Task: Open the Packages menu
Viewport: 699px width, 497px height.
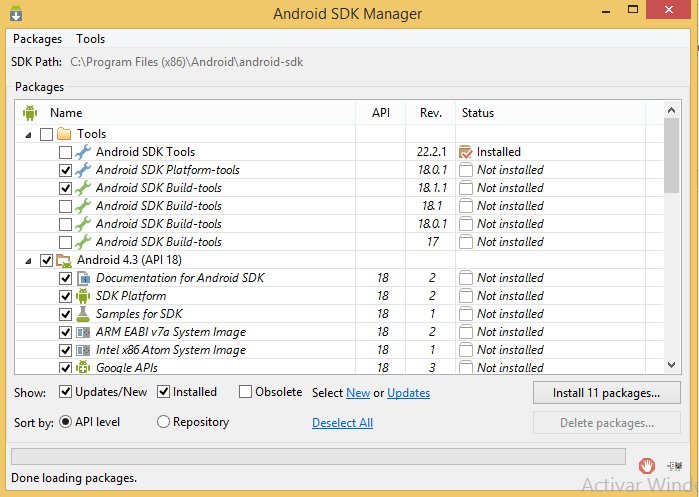Action: point(37,39)
